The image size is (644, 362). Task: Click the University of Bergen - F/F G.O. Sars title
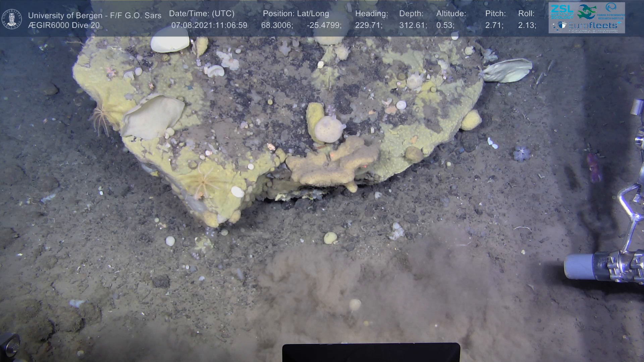point(95,15)
